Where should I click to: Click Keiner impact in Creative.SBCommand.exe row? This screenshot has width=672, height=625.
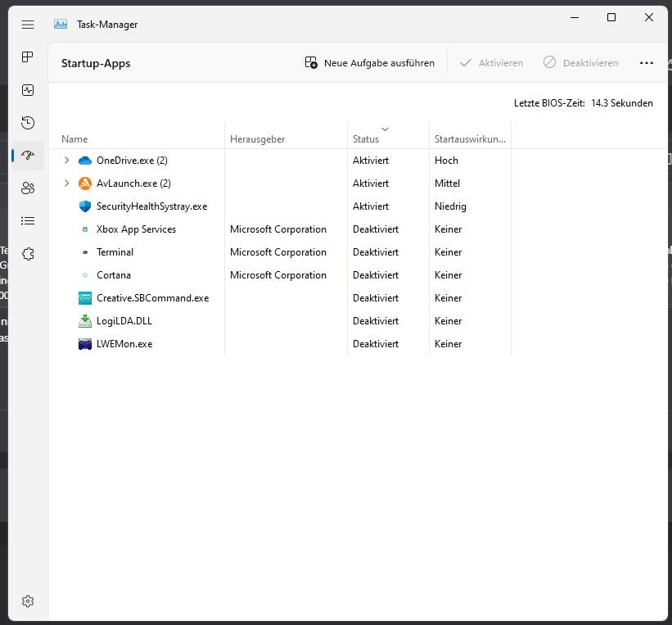(448, 298)
